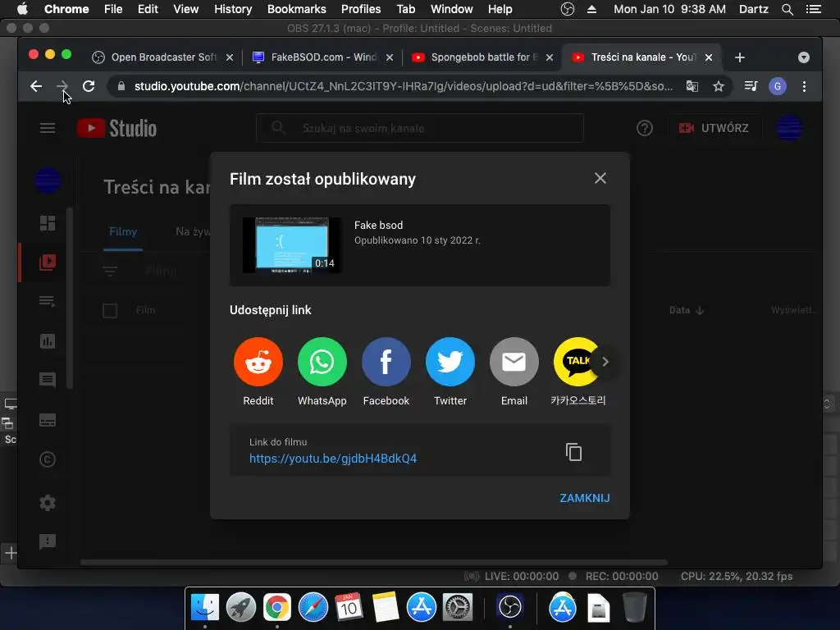Open Playlists in Studio sidebar
Viewport: 840px width, 630px height.
(x=48, y=302)
